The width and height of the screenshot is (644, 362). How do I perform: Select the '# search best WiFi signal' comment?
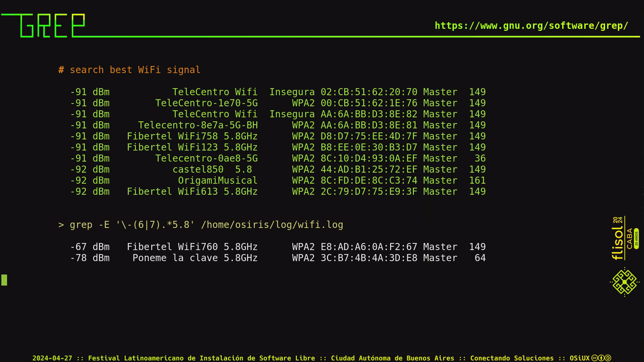[129, 70]
